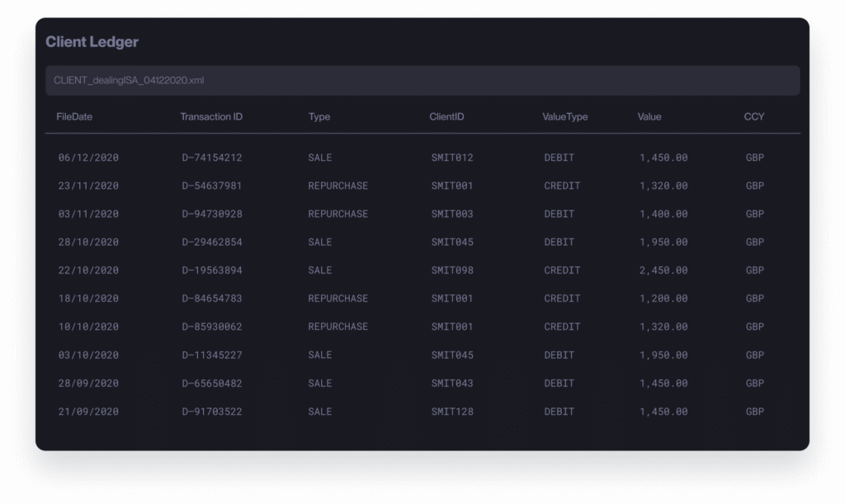Click the CCY column header
This screenshot has height=504, width=845.
click(753, 117)
